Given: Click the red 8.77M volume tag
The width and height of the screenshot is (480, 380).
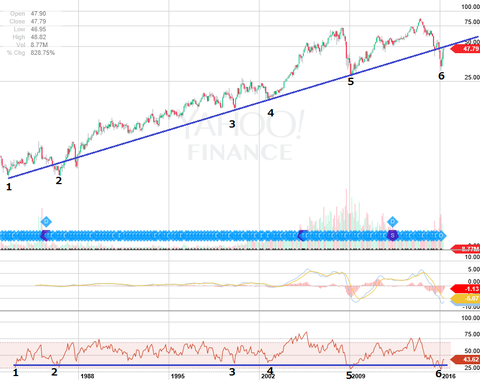Looking at the screenshot, I should [x=465, y=248].
